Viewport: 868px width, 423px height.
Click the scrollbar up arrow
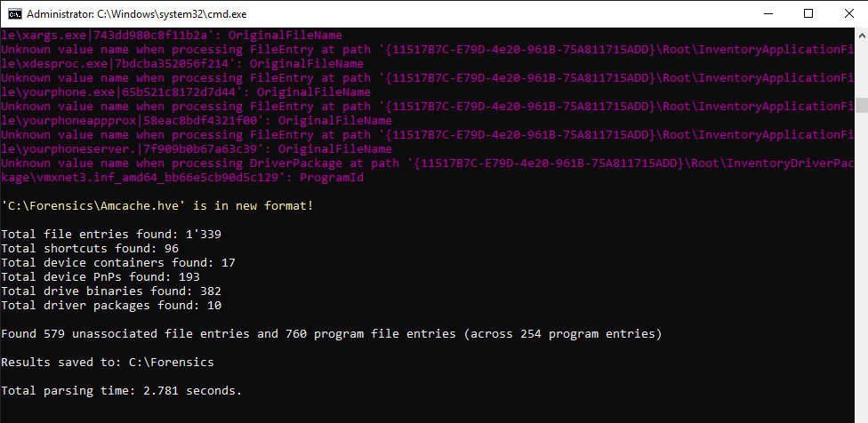(860, 36)
